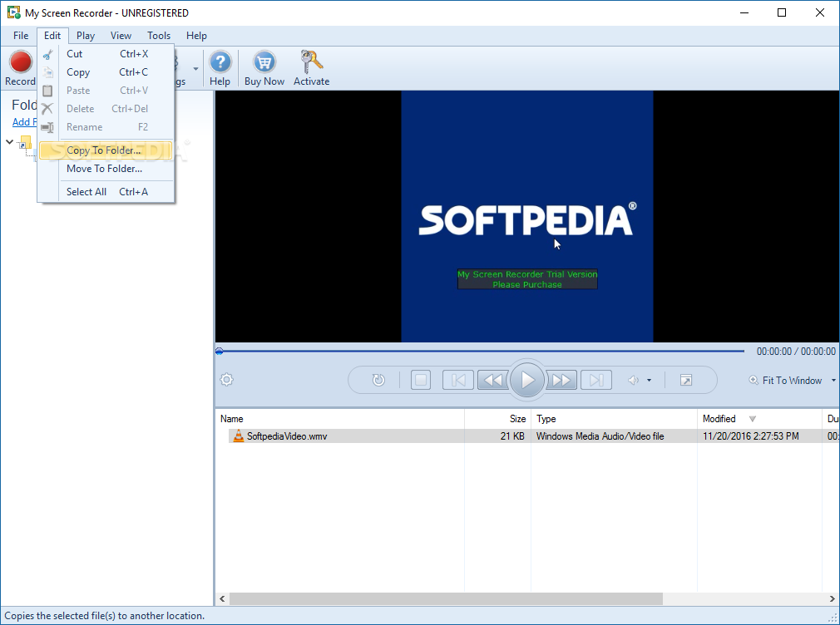Screen dimensions: 840x625
Task: Click the Buy Now cart icon
Action: tap(264, 62)
